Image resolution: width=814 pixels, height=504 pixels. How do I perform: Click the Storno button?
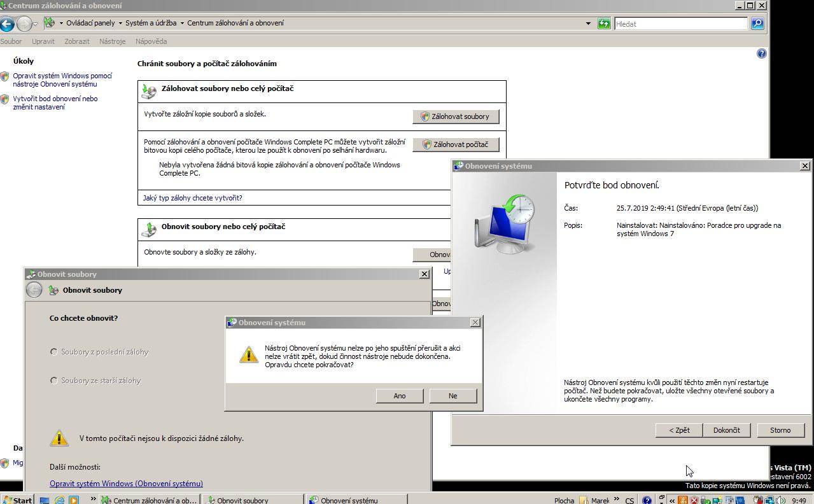click(780, 430)
